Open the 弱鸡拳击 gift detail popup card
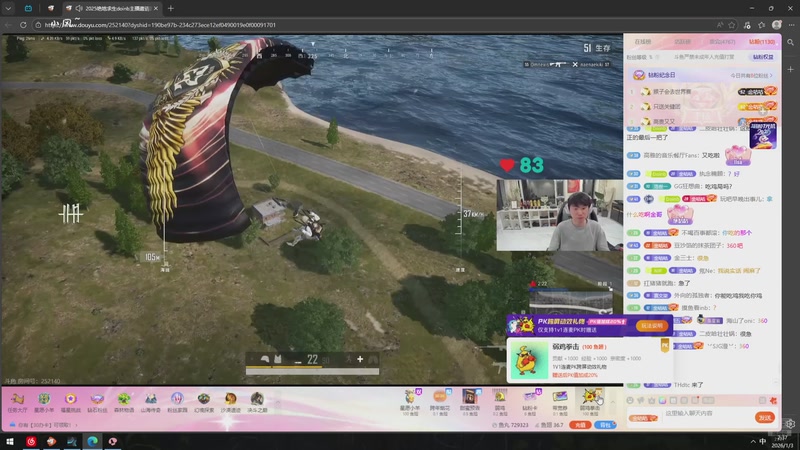The image size is (800, 450). tap(589, 360)
